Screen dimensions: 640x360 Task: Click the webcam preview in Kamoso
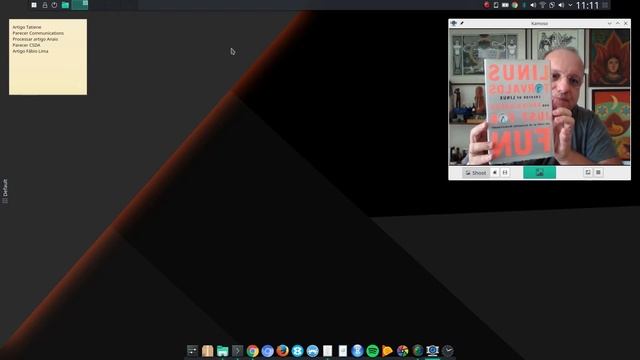pos(539,97)
